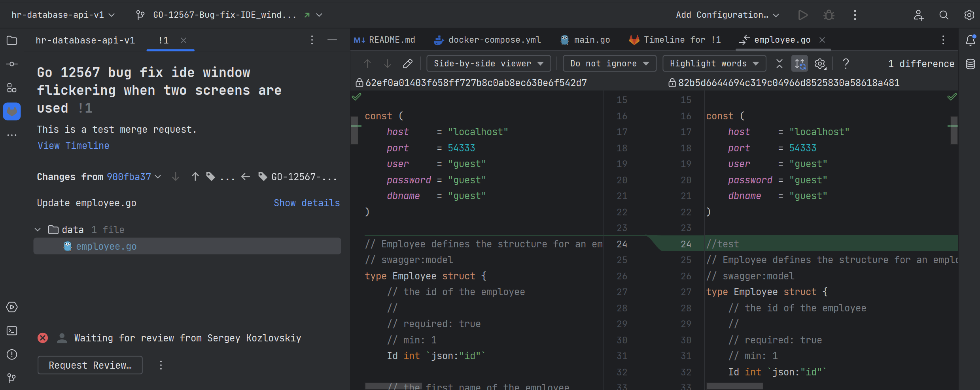Open the Git tool window icon
The width and height of the screenshot is (980, 390).
[x=12, y=378]
